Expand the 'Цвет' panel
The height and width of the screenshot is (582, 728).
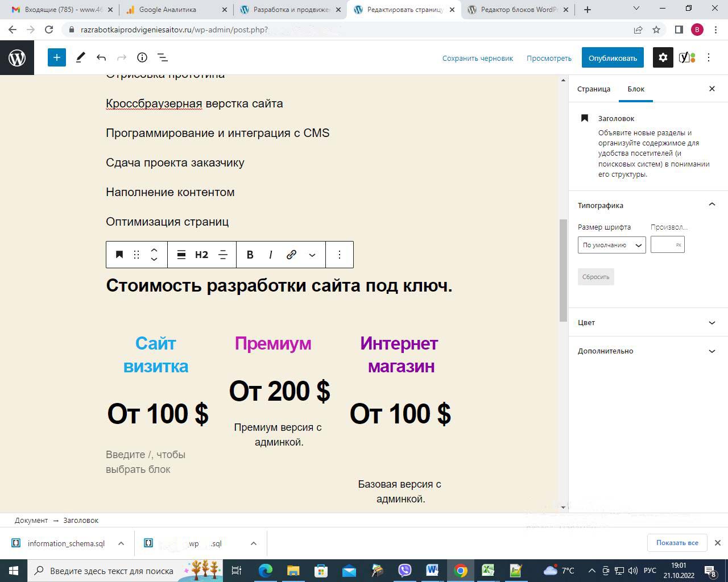(648, 322)
